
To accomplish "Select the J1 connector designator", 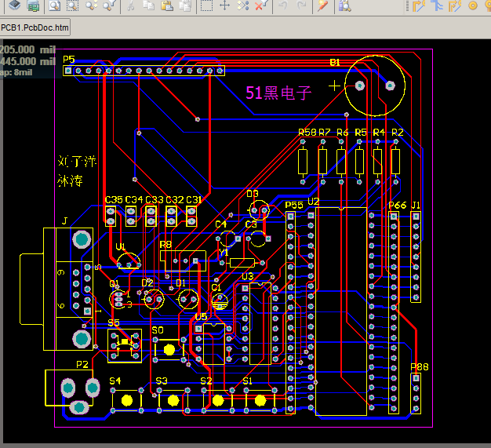I will click(x=416, y=206).
